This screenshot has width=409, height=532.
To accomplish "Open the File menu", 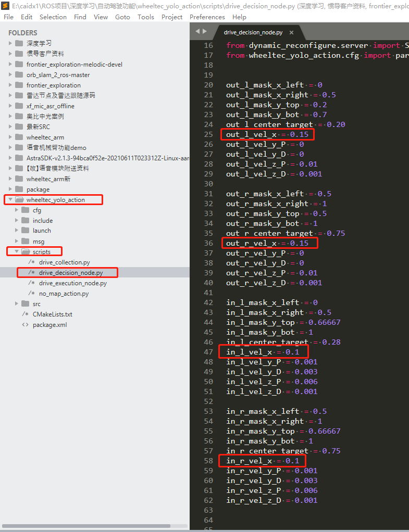I will point(8,17).
